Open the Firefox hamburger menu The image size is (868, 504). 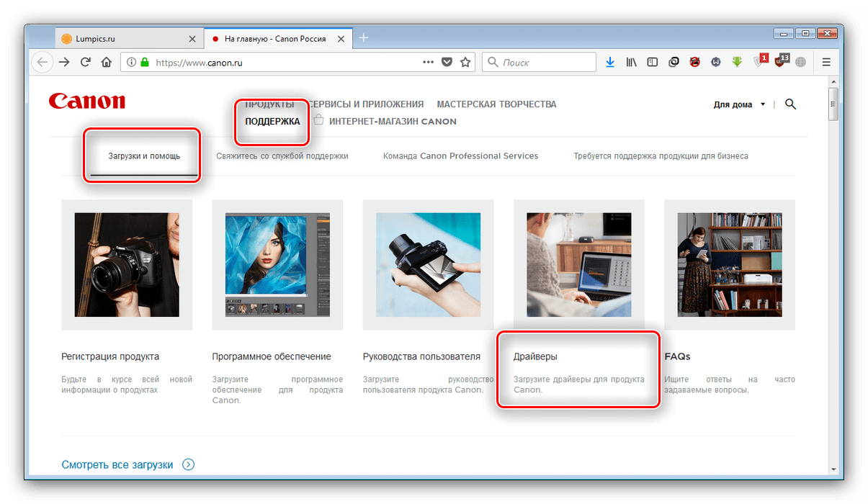pyautogui.click(x=826, y=63)
